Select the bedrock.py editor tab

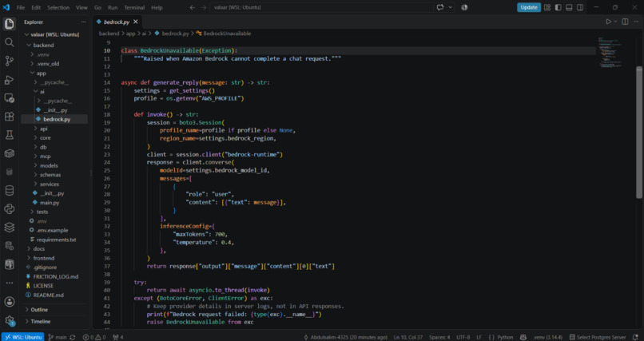(x=116, y=22)
